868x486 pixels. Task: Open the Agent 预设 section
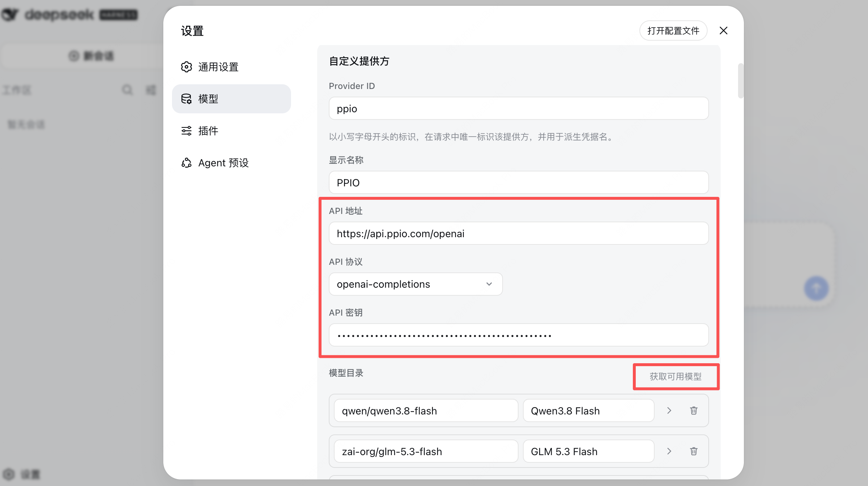tap(231, 163)
